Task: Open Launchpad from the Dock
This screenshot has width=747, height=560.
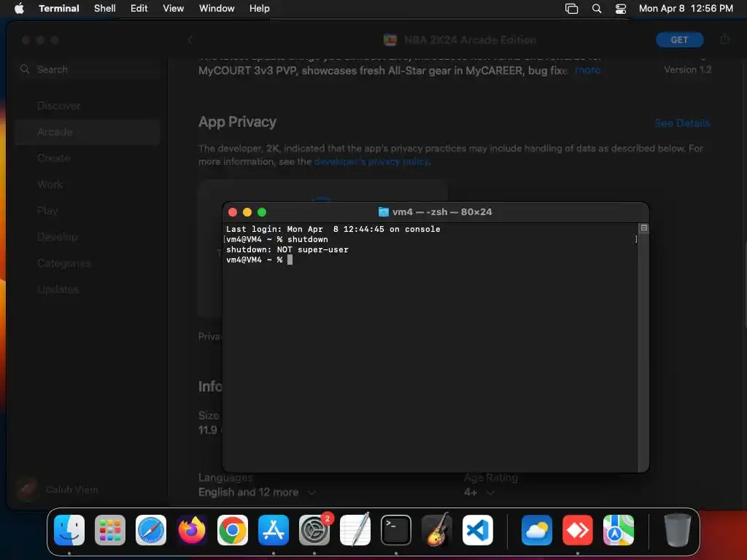Action: point(110,530)
